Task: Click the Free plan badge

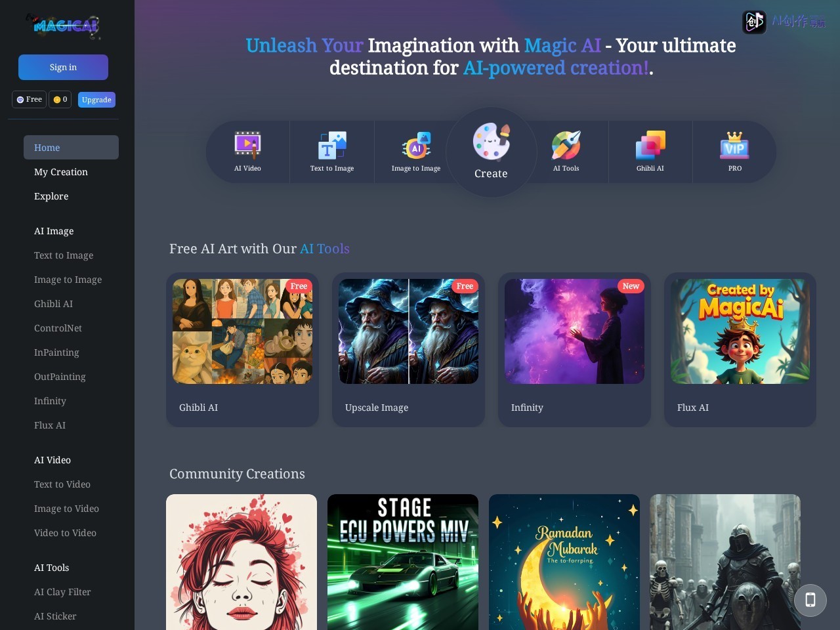Action: (29, 100)
